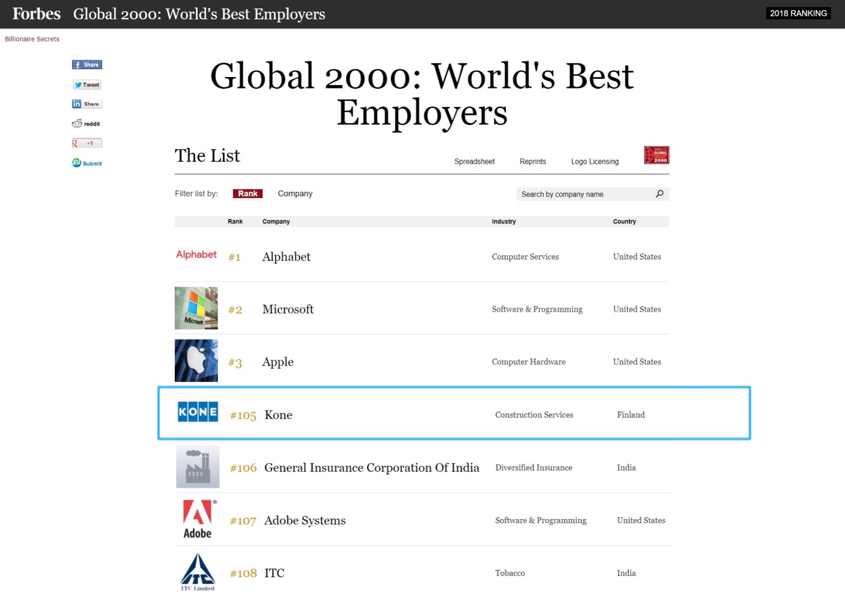Click the 2018 RANKING label

point(798,13)
